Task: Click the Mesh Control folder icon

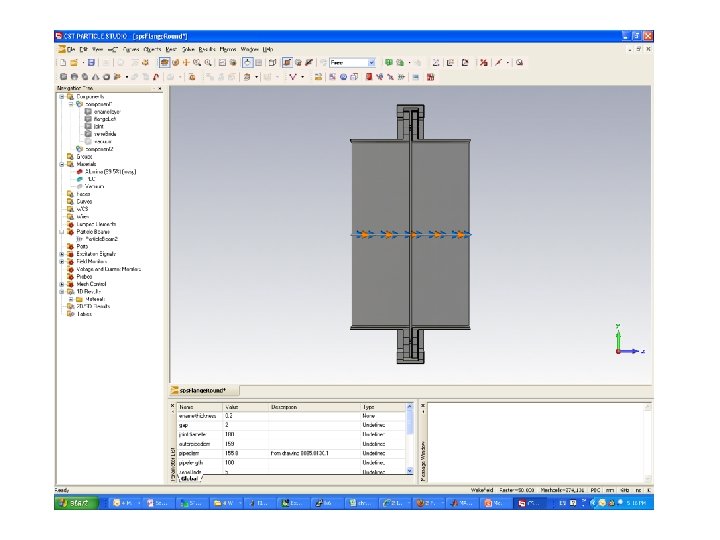Action: click(69, 283)
